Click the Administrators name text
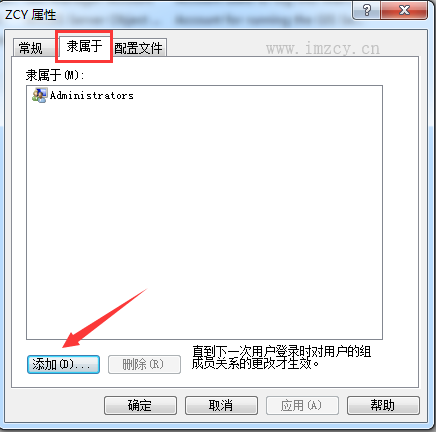Image resolution: width=436 pixels, height=432 pixels. [x=92, y=96]
